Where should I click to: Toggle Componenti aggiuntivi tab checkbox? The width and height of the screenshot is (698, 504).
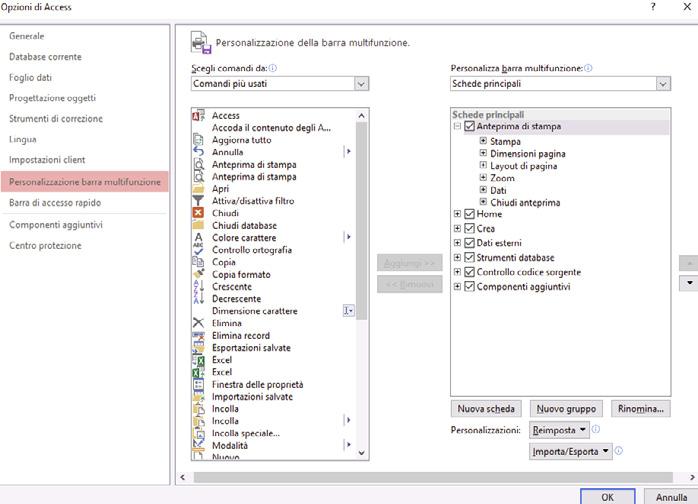[469, 286]
